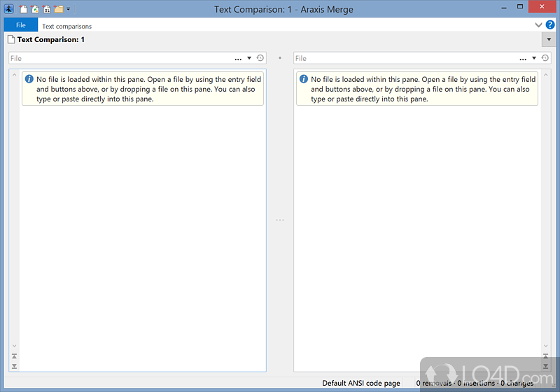Click the Araxis Merge app icon in title bar
Image resolution: width=560 pixels, height=392 pixels.
click(9, 9)
